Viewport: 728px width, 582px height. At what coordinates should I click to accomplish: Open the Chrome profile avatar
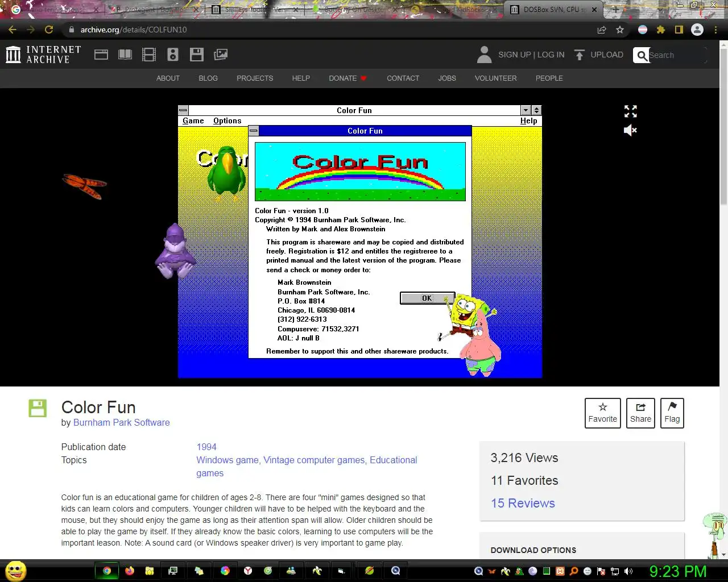pyautogui.click(x=697, y=30)
